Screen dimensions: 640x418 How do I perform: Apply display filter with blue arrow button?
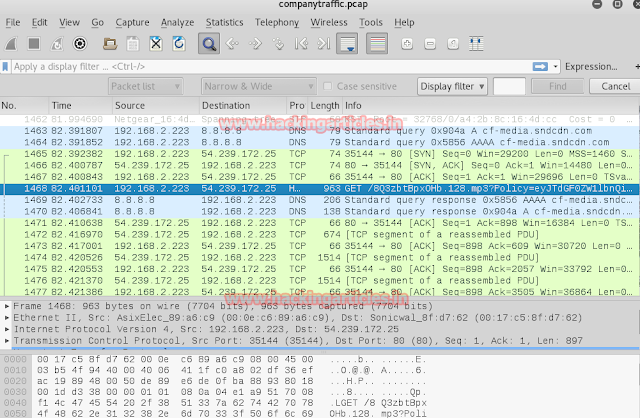pyautogui.click(x=540, y=67)
